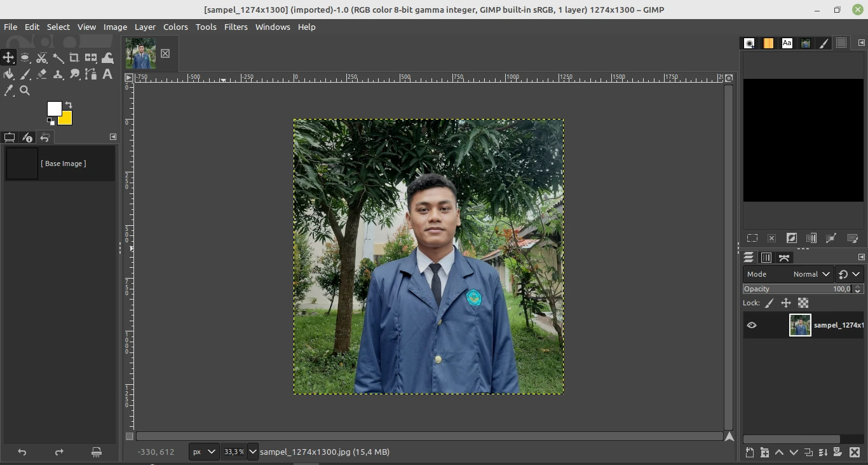The width and height of the screenshot is (868, 465).
Task: Select the Move tool
Action: click(8, 58)
